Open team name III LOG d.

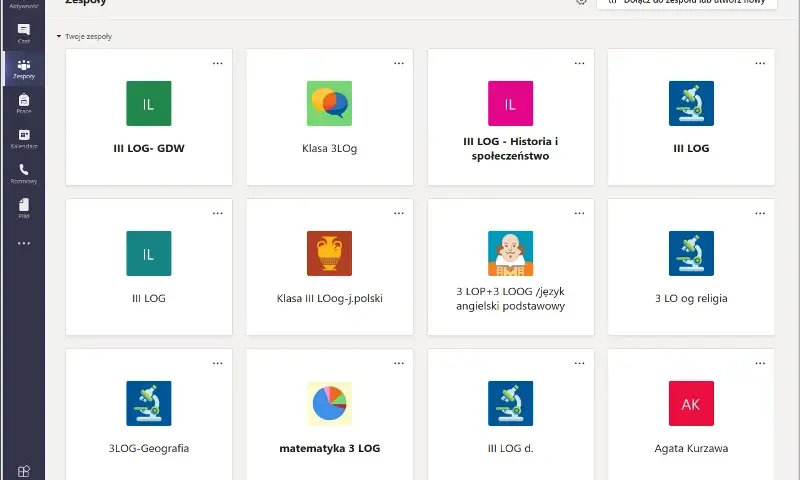click(x=510, y=448)
